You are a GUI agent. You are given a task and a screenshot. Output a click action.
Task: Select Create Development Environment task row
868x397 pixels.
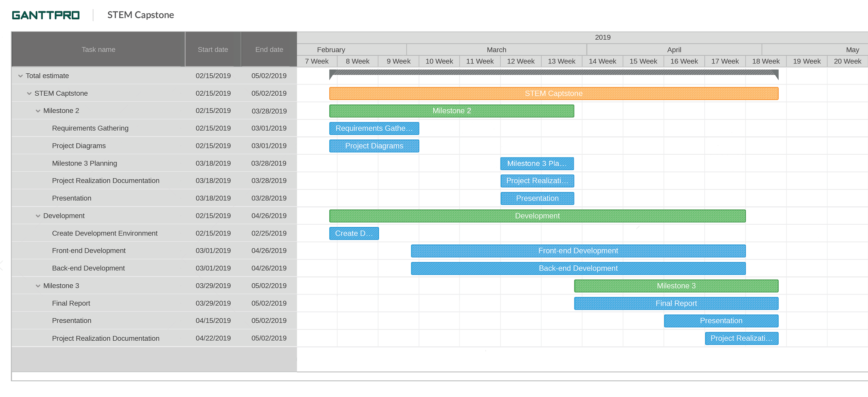pyautogui.click(x=105, y=233)
